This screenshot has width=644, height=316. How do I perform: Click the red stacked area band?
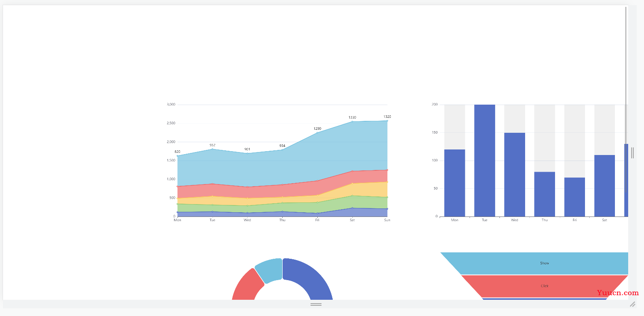(282, 190)
